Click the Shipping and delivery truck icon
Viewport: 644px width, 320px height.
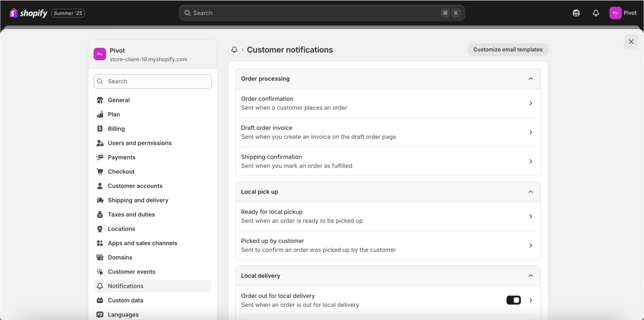100,201
